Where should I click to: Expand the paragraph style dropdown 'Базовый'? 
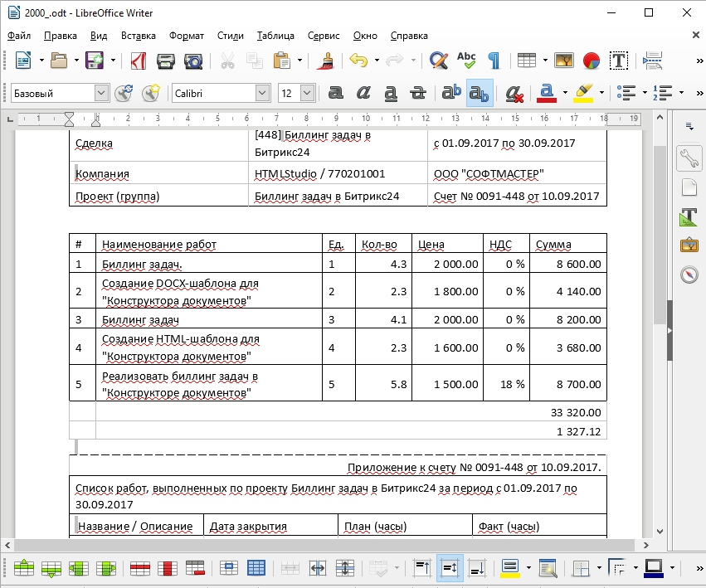pyautogui.click(x=101, y=93)
